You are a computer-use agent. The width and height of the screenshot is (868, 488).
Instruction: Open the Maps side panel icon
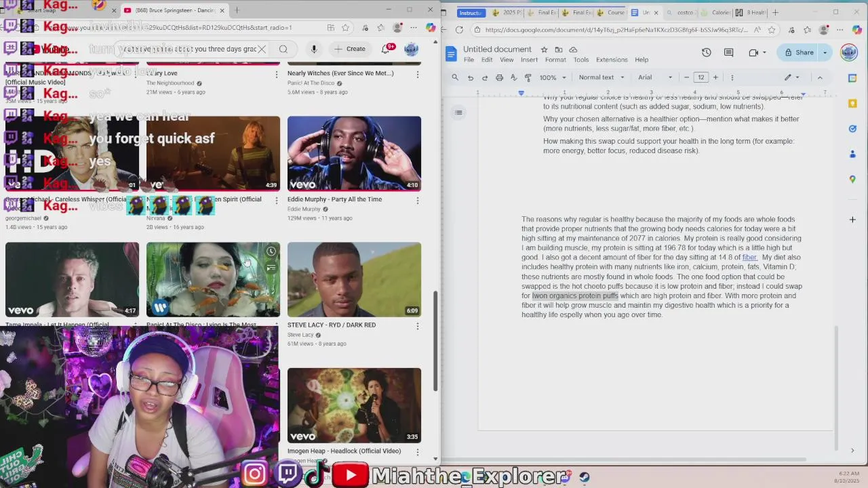click(x=852, y=179)
